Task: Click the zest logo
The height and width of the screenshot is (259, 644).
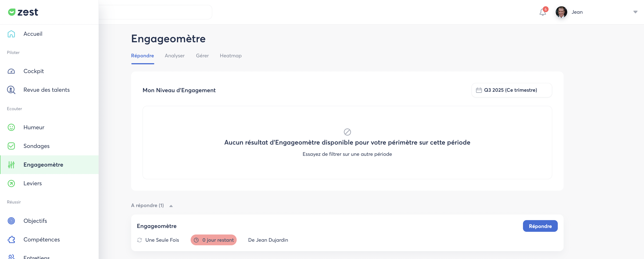Action: pyautogui.click(x=23, y=12)
